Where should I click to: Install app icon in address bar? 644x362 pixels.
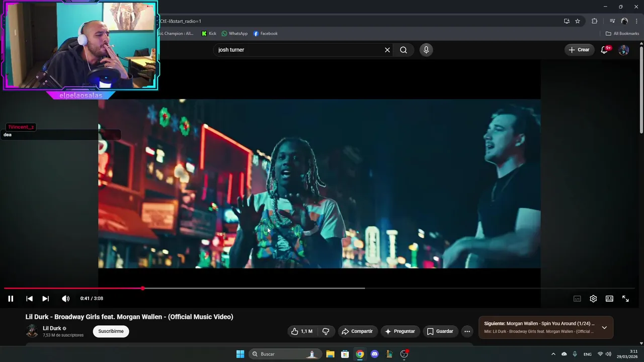(x=567, y=21)
